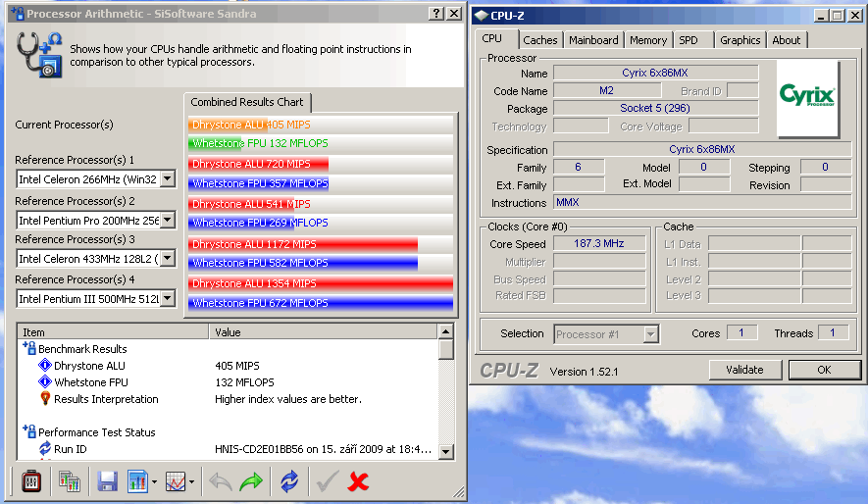
Task: Click the OK button in CPU-Z
Action: [824, 370]
